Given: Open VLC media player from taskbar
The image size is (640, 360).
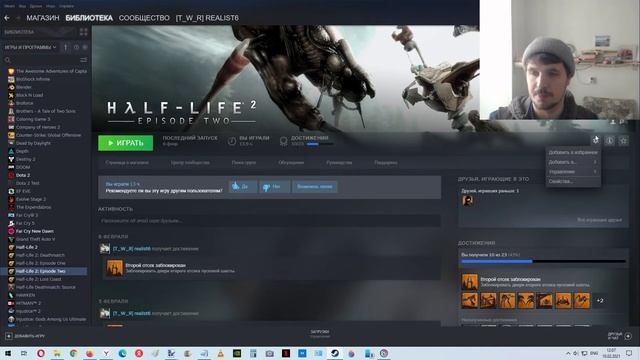Looking at the screenshot, I should [x=220, y=353].
